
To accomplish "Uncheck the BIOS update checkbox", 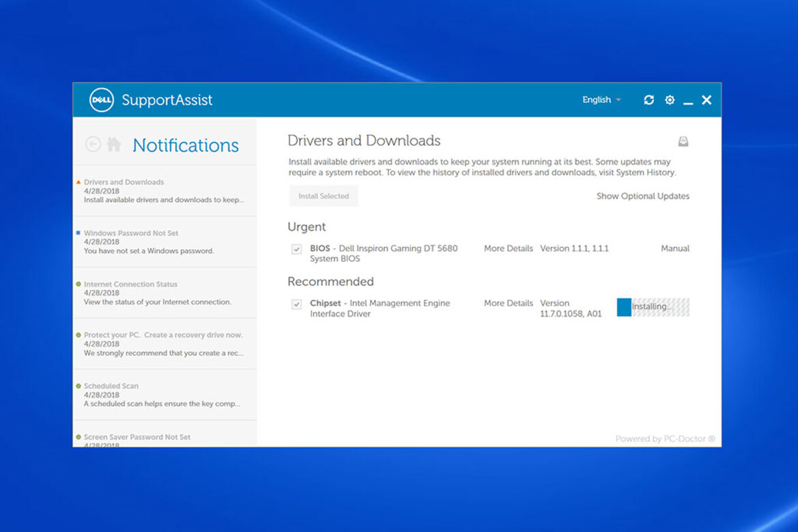I will point(296,249).
